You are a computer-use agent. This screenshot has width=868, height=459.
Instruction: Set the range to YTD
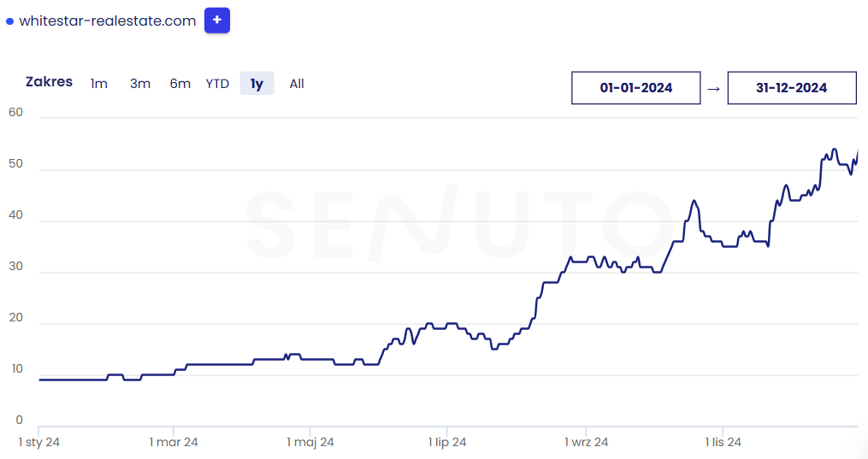[x=218, y=84]
